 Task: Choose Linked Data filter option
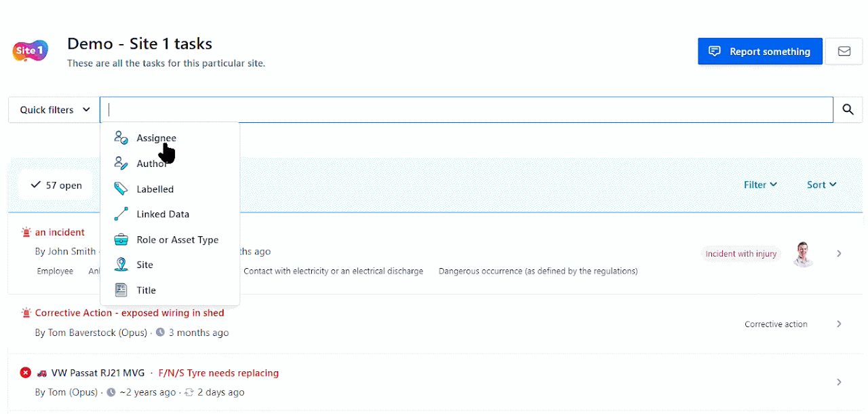(170, 214)
